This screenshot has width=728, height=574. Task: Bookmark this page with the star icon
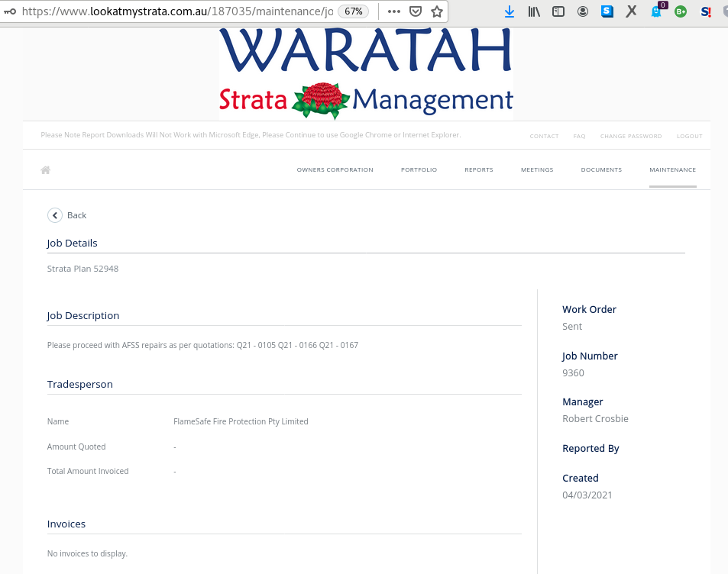click(436, 11)
